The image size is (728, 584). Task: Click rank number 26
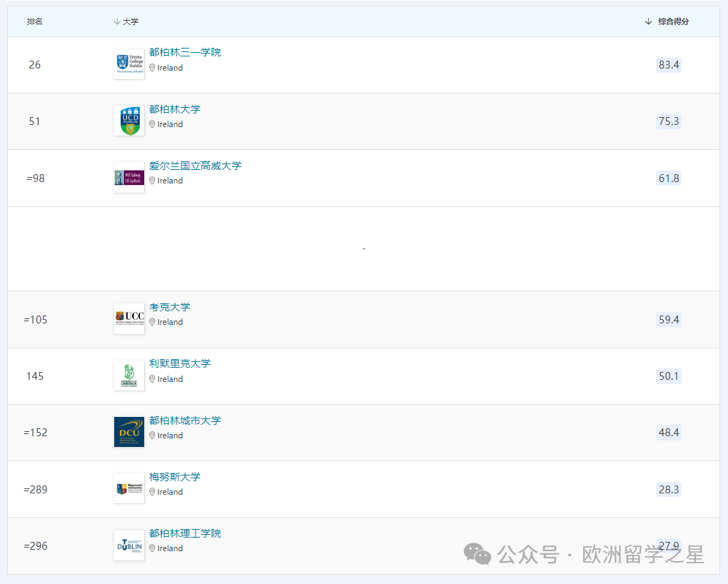point(35,65)
